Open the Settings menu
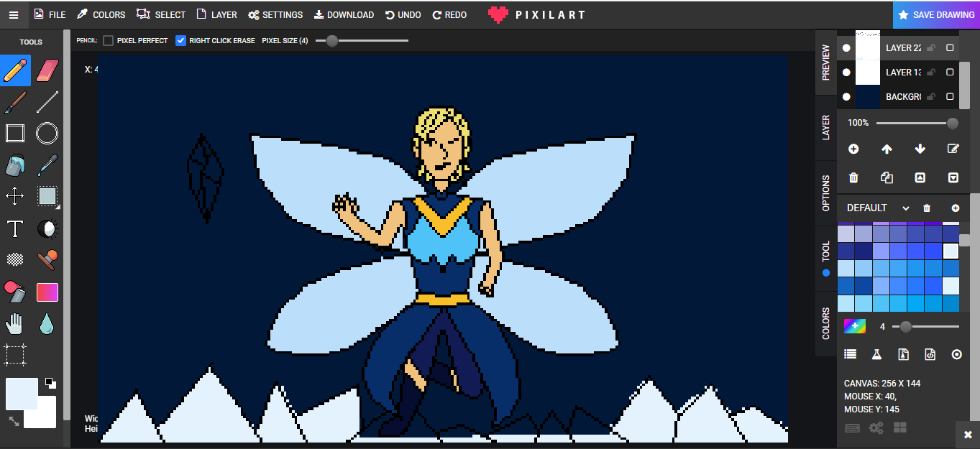The height and width of the screenshot is (449, 980). (x=275, y=14)
